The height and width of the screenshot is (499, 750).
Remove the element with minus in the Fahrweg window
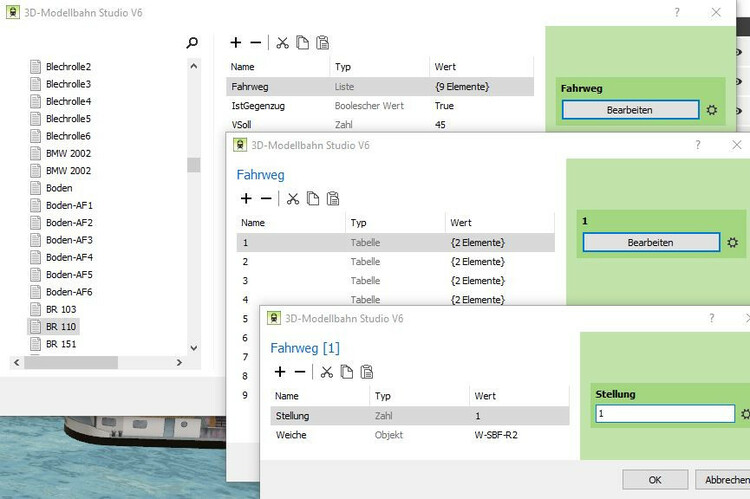click(x=266, y=198)
